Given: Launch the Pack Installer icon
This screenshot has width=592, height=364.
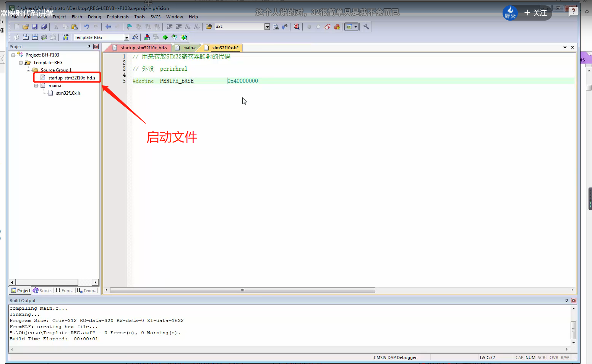Looking at the screenshot, I should pyautogui.click(x=184, y=37).
